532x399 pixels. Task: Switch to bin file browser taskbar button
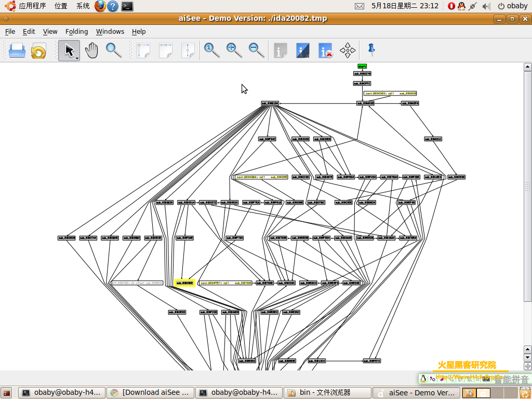click(x=327, y=392)
